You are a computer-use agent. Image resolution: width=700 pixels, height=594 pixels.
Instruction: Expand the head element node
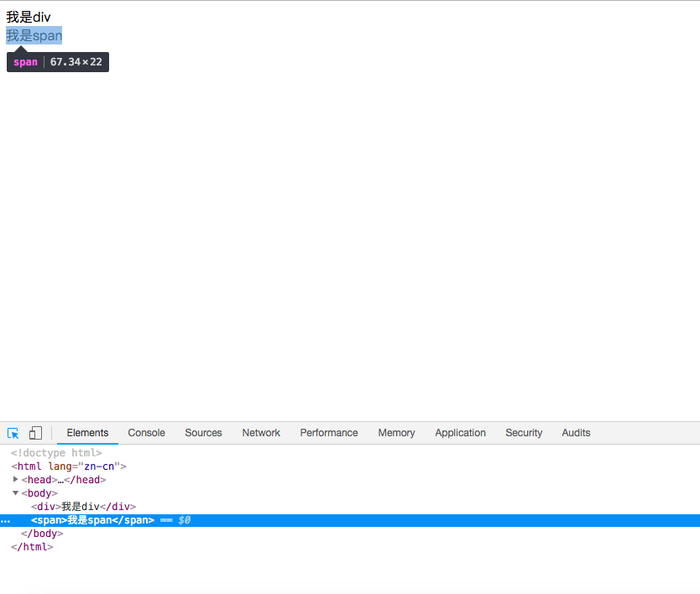point(16,479)
